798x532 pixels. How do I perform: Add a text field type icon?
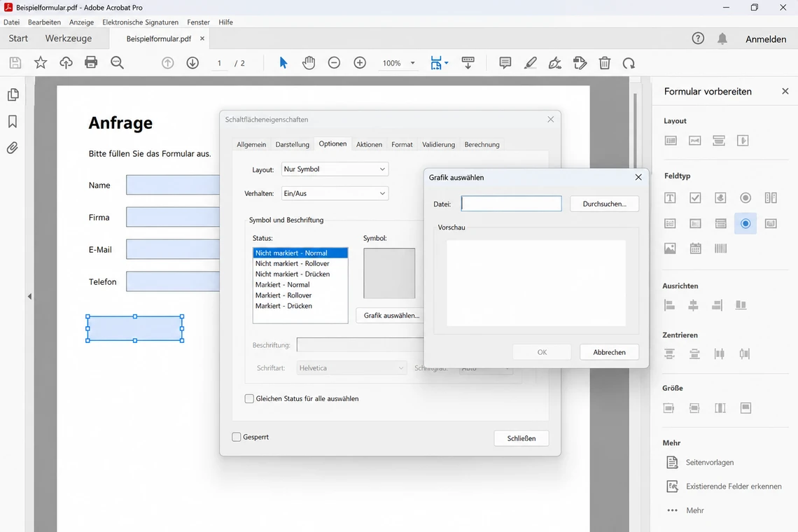coord(671,198)
